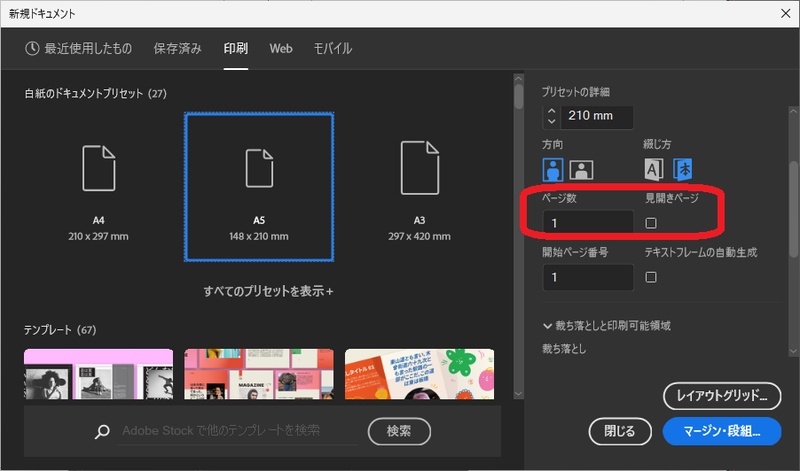The image size is (800, 471).
Task: Select portrait orientation icon
Action: 553,169
